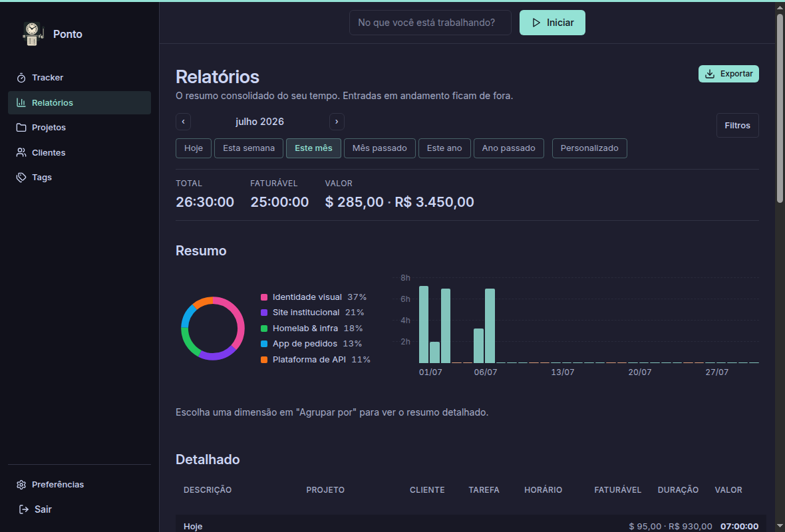Click the Descrição column header

pyautogui.click(x=208, y=490)
